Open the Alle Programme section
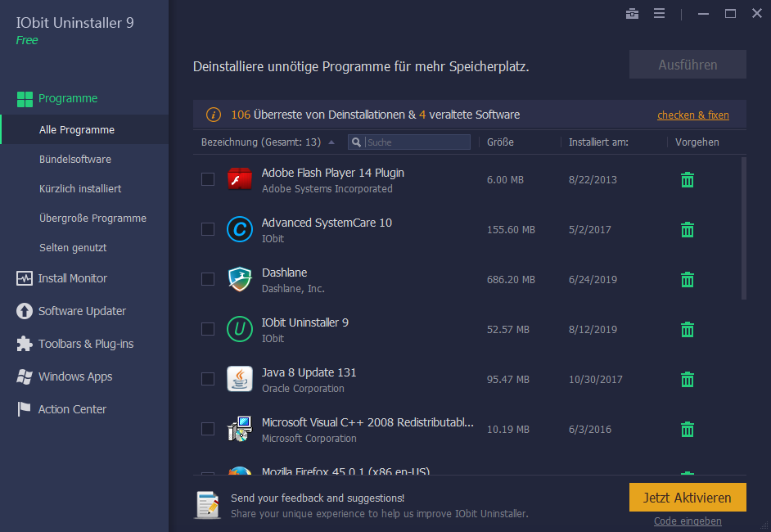The image size is (771, 532). tap(84, 129)
